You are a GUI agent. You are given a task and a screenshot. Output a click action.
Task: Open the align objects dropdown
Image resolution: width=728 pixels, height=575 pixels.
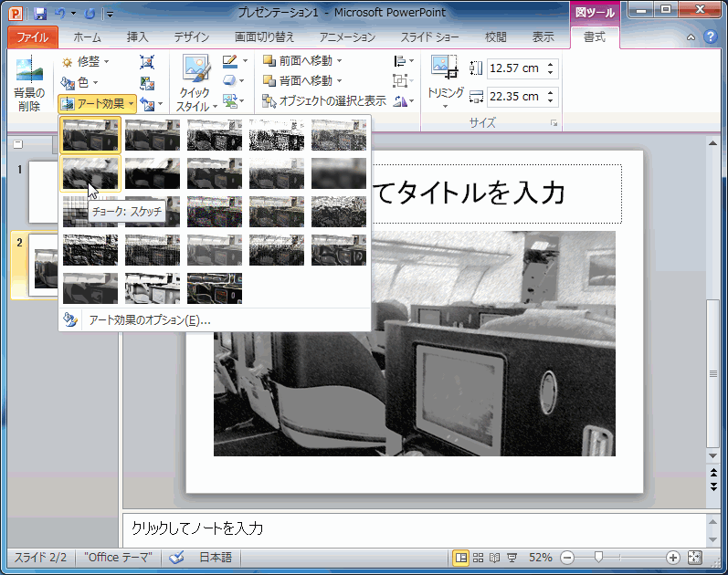click(404, 61)
